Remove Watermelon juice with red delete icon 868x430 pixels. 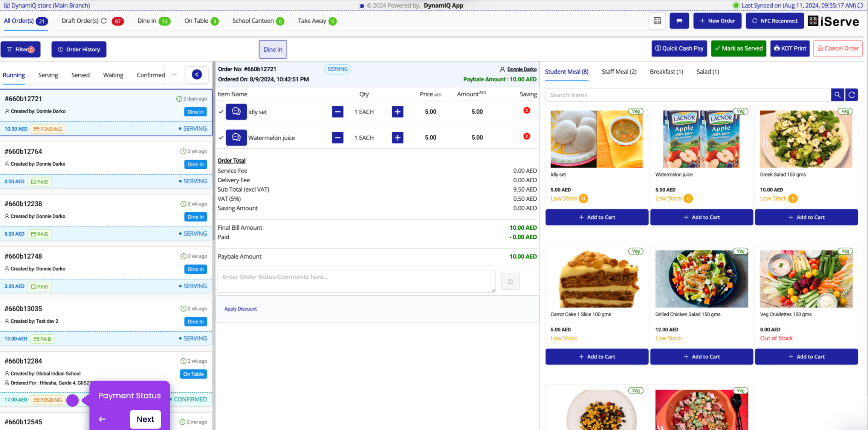(527, 137)
